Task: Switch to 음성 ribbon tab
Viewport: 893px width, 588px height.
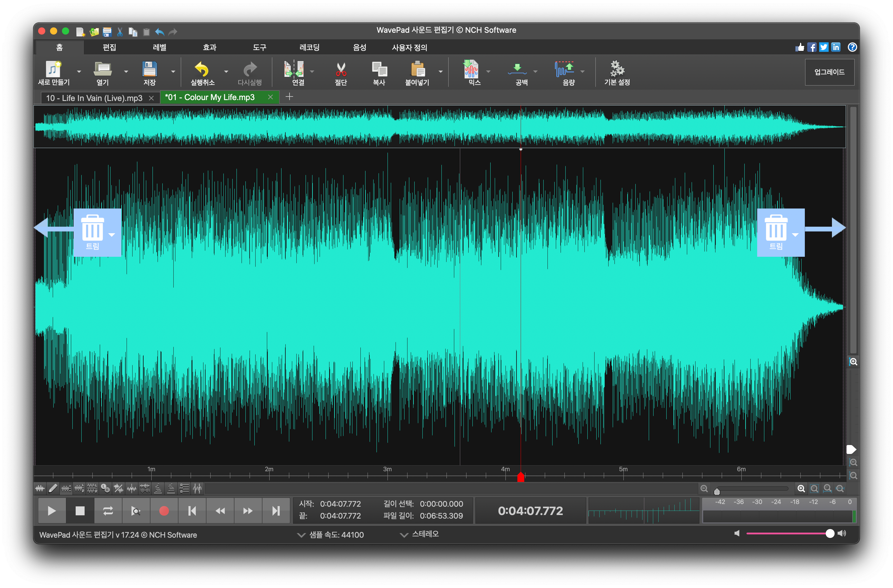Action: tap(360, 47)
